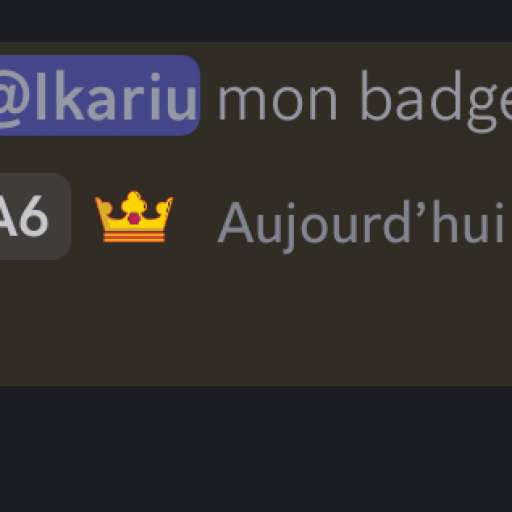Select the A6 server tag badge
This screenshot has height=512, width=512.
pos(33,217)
